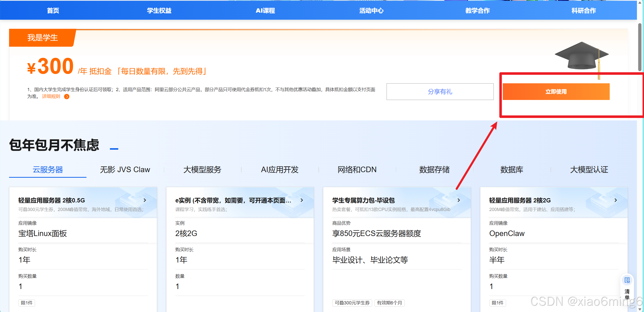Click 限1件 tag on 2核2G card
The height and width of the screenshot is (312, 644).
pos(497,303)
